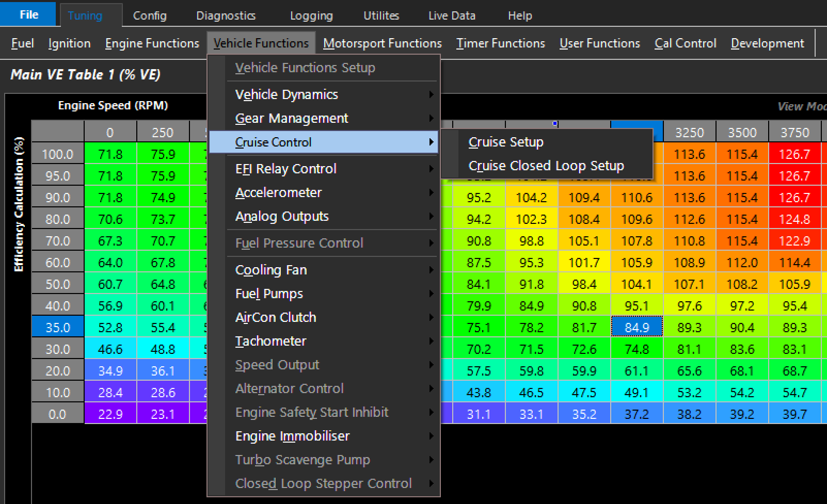Open the User Functions menu

[x=600, y=43]
